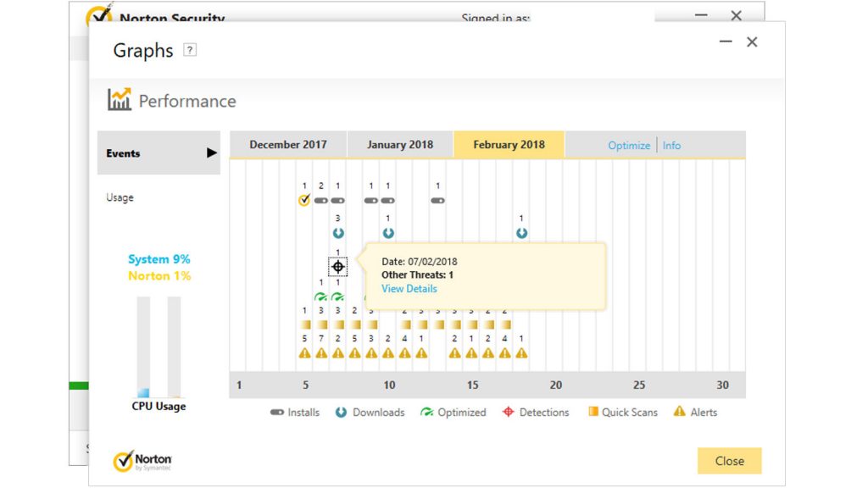Select the download icon on day 18
Screen dimensions: 868x488
pos(521,233)
